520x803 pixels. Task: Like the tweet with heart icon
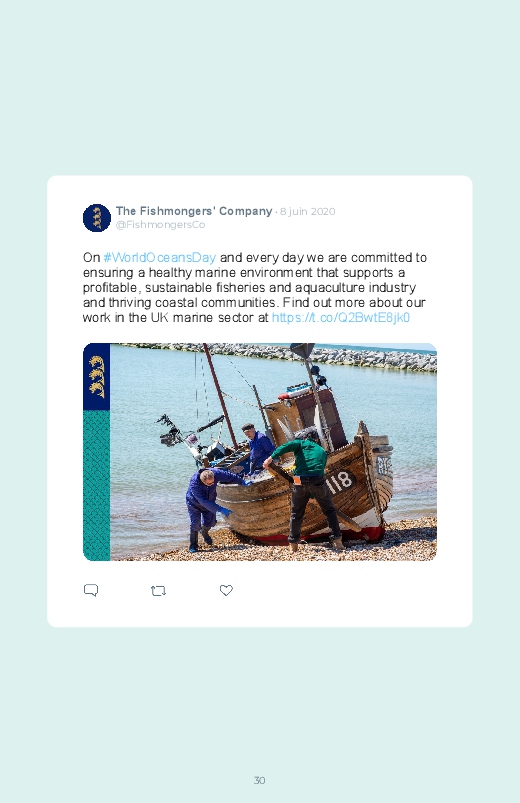click(226, 590)
